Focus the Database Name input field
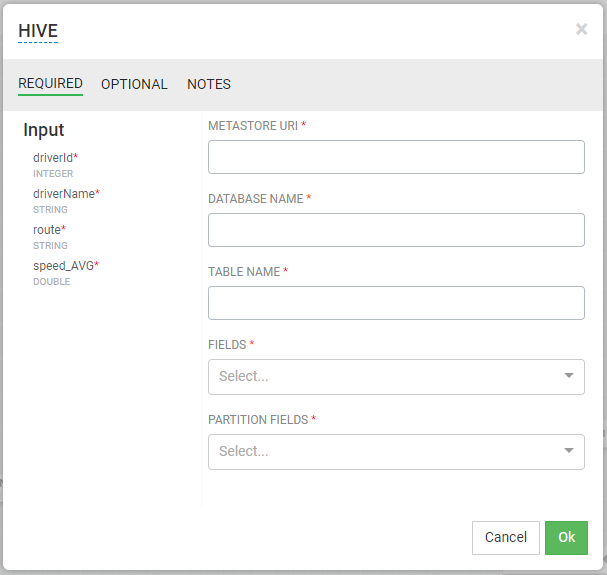This screenshot has height=575, width=607. coord(396,230)
